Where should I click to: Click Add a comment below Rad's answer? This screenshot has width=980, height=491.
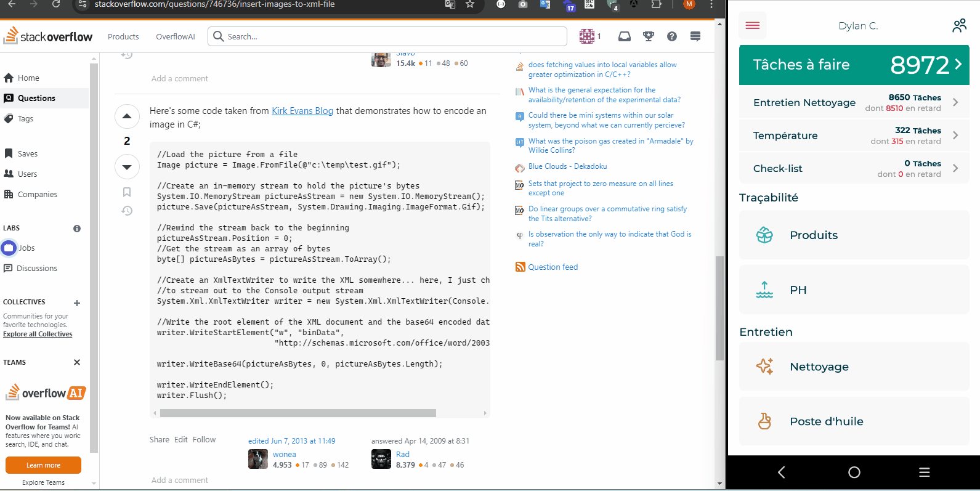[180, 480]
